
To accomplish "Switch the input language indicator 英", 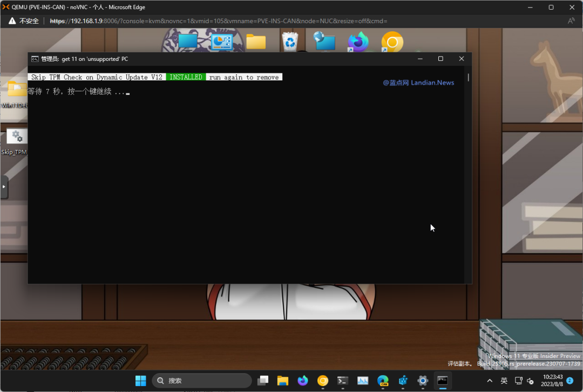I will pyautogui.click(x=504, y=381).
